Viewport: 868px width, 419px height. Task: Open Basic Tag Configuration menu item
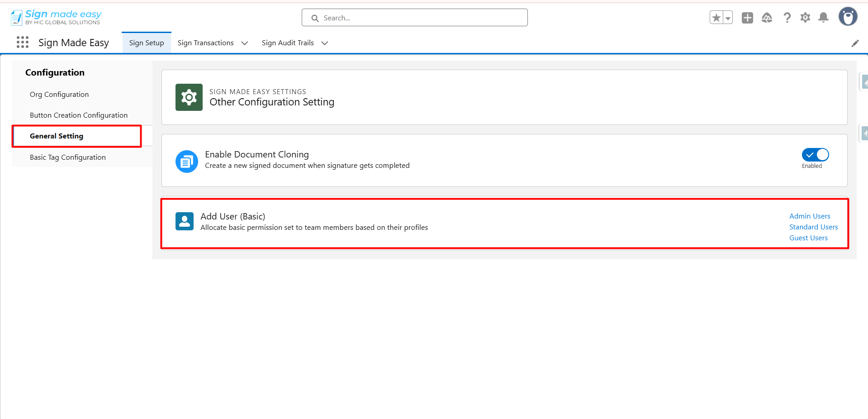tap(68, 157)
